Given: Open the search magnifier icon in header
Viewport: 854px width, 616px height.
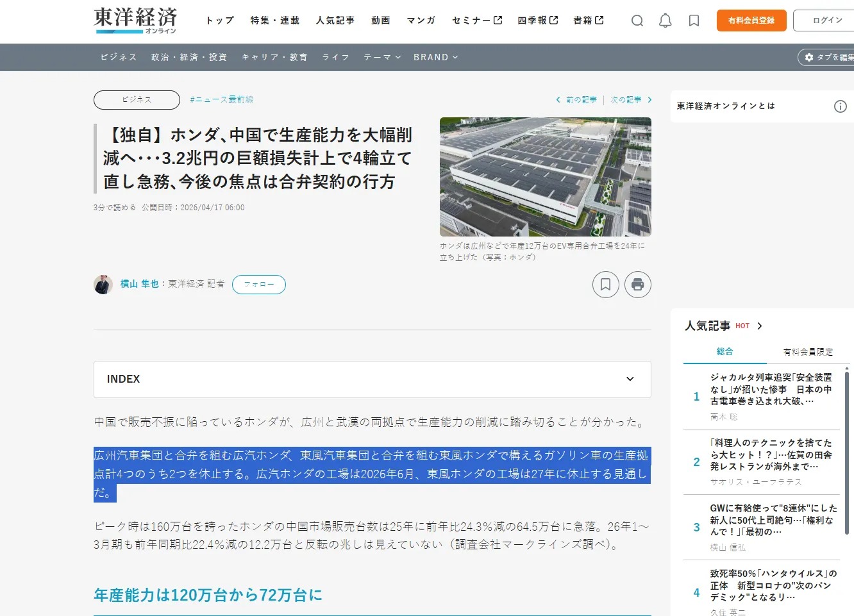Looking at the screenshot, I should [x=637, y=21].
